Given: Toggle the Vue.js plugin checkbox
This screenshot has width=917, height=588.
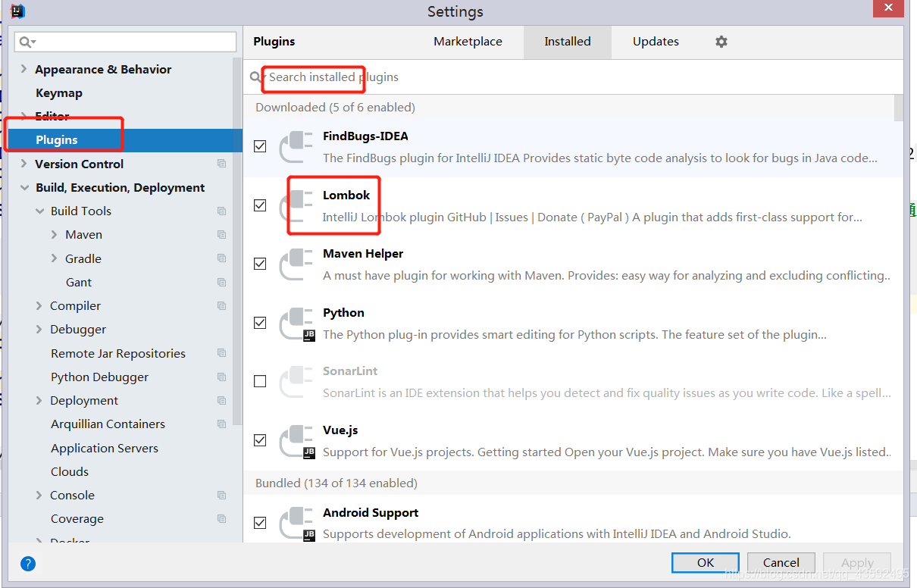Looking at the screenshot, I should click(x=260, y=440).
